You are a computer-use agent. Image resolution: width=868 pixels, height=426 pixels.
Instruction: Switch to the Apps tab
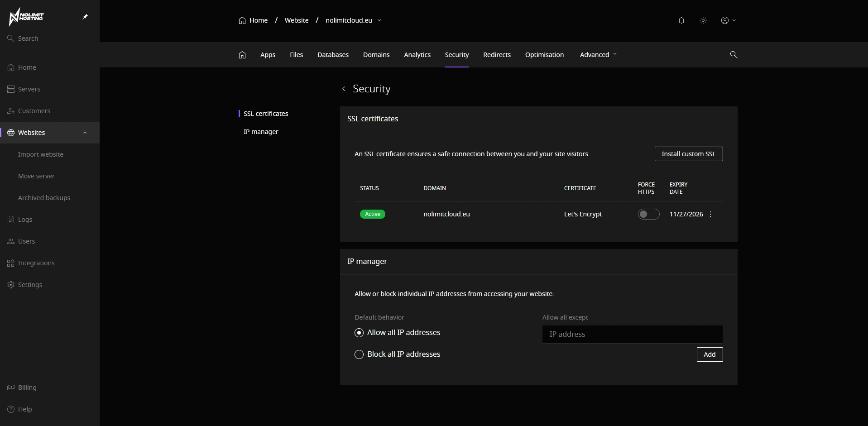pos(268,55)
